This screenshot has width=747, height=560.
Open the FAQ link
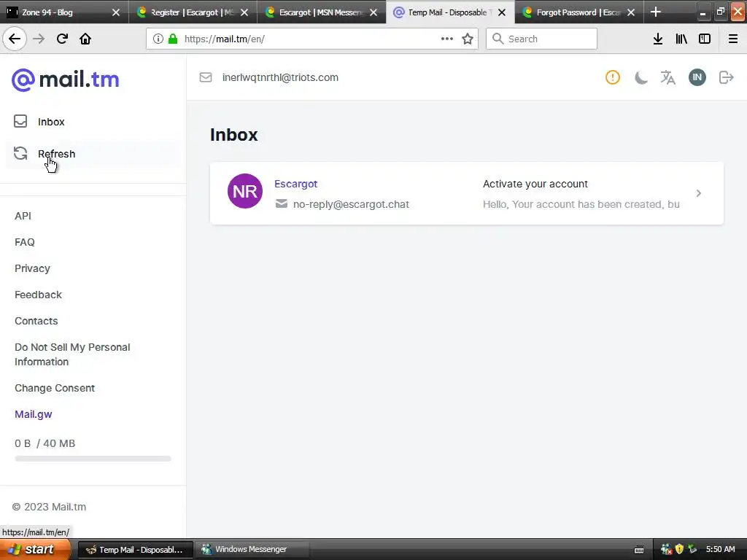[x=25, y=242]
